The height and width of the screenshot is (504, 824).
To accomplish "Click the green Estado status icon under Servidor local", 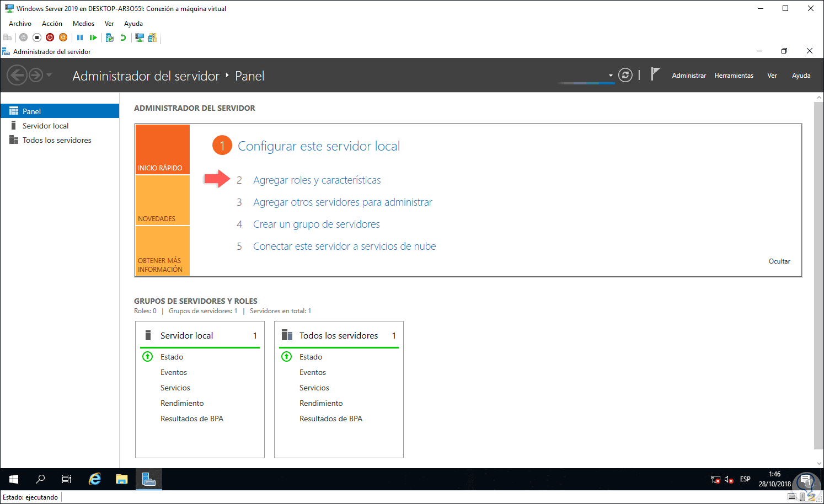I will (148, 356).
